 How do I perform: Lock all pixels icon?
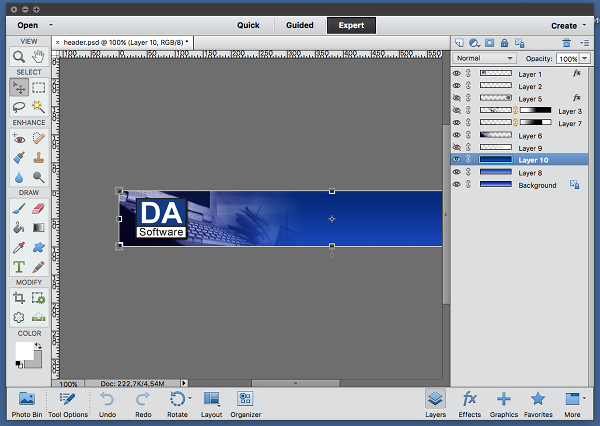click(504, 43)
